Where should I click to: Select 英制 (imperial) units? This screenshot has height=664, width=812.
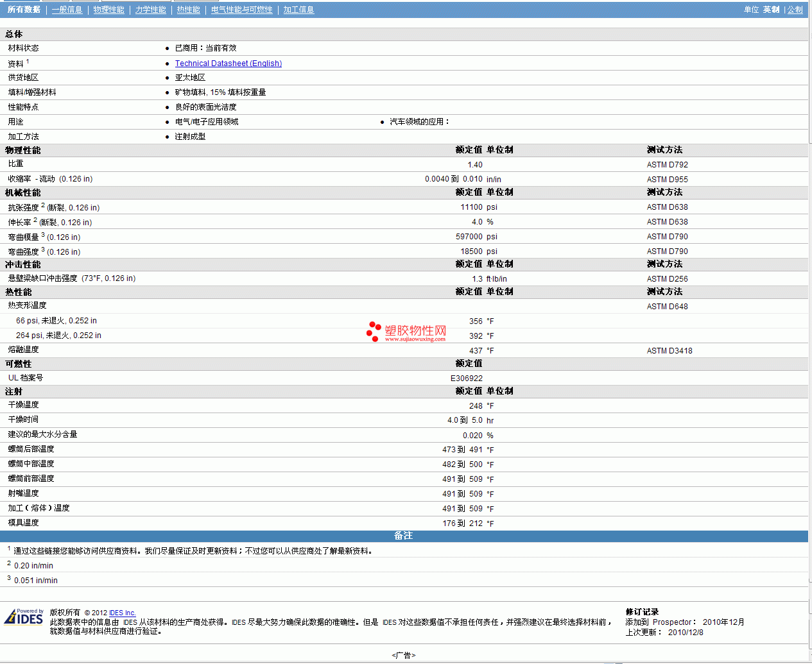tap(771, 10)
